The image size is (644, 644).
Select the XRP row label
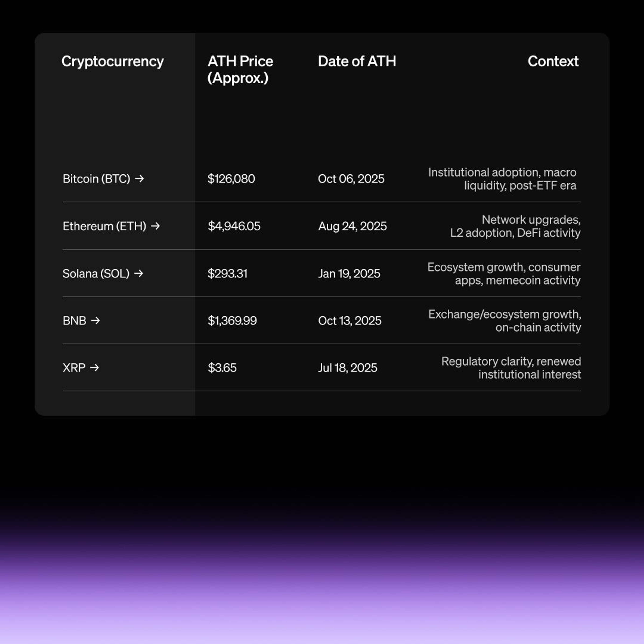click(x=74, y=368)
